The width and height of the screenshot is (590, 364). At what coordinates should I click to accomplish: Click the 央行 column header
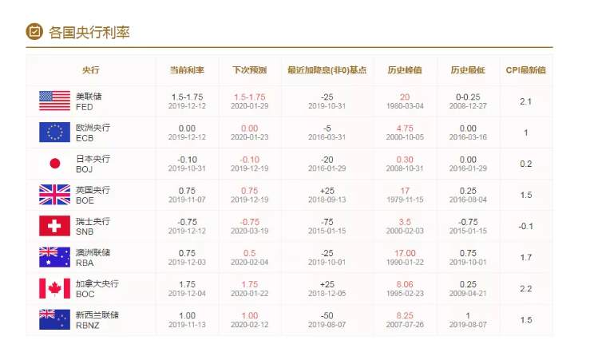91,70
